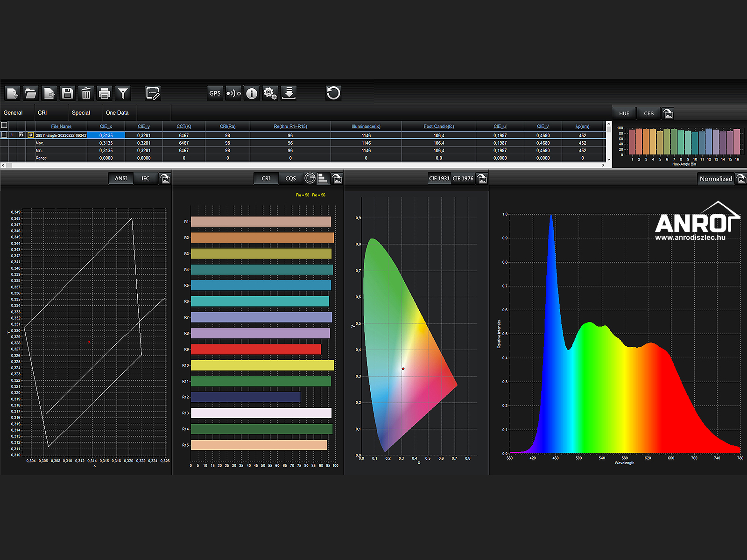Click the wireless sensor connection icon
Viewport: 747px width, 560px height.
(x=233, y=93)
